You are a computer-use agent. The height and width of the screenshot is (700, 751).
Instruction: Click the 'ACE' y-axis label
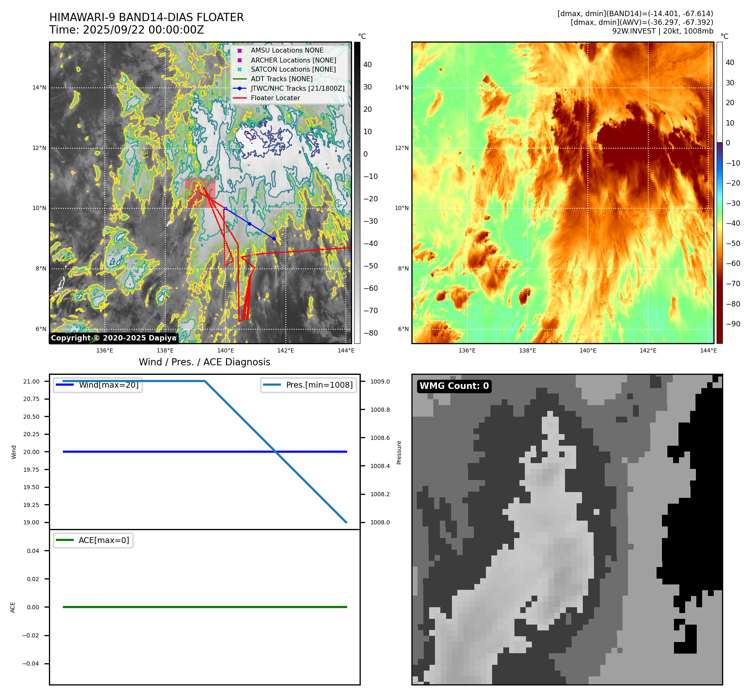[x=13, y=607]
